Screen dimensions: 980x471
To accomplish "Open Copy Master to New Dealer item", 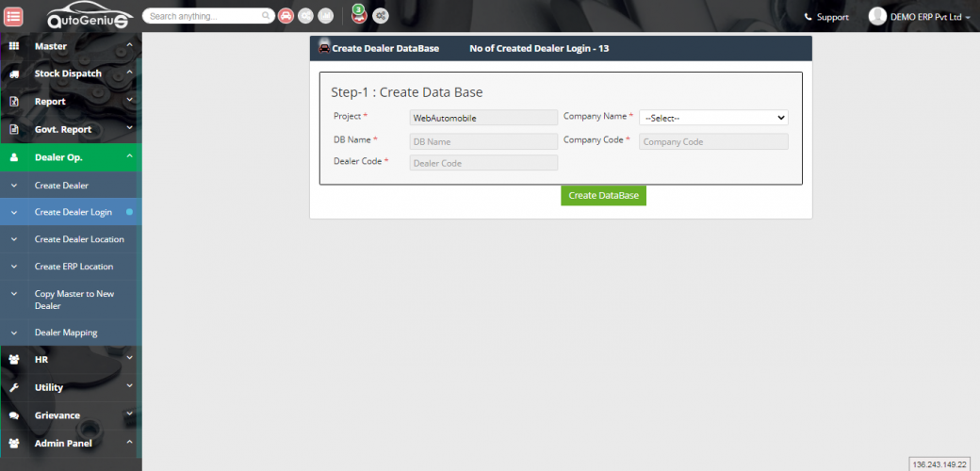I will tap(74, 300).
